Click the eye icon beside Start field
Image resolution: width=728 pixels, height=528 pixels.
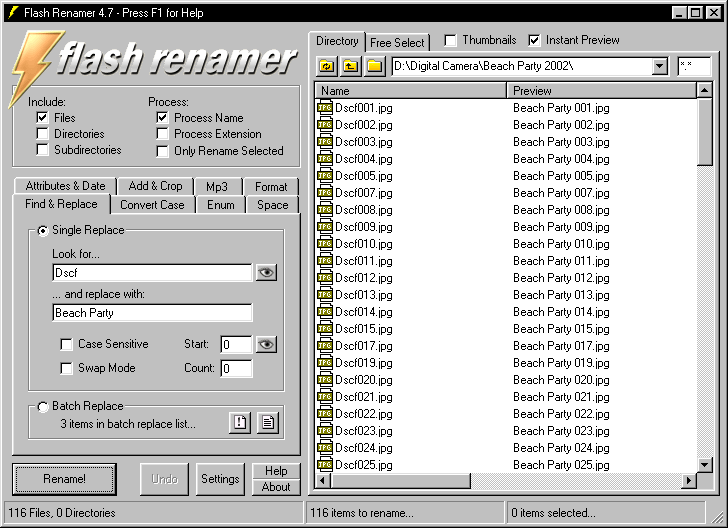tap(266, 345)
